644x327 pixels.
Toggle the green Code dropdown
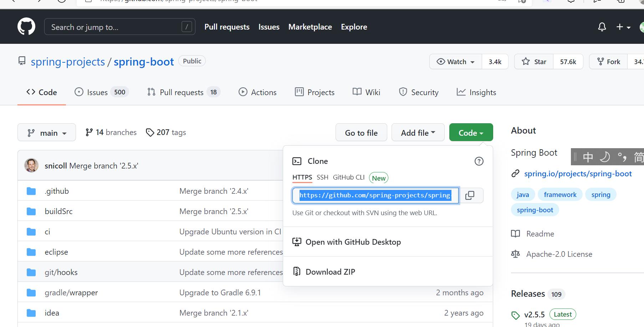tap(471, 133)
